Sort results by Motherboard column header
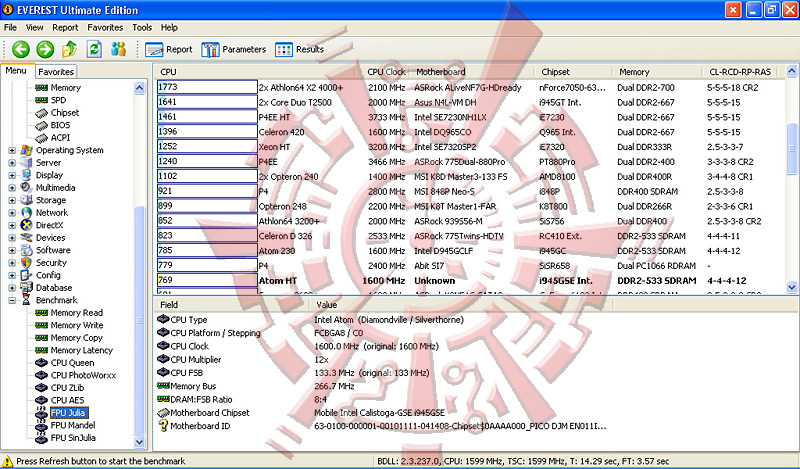Screen dimensions: 800x469 471,72
